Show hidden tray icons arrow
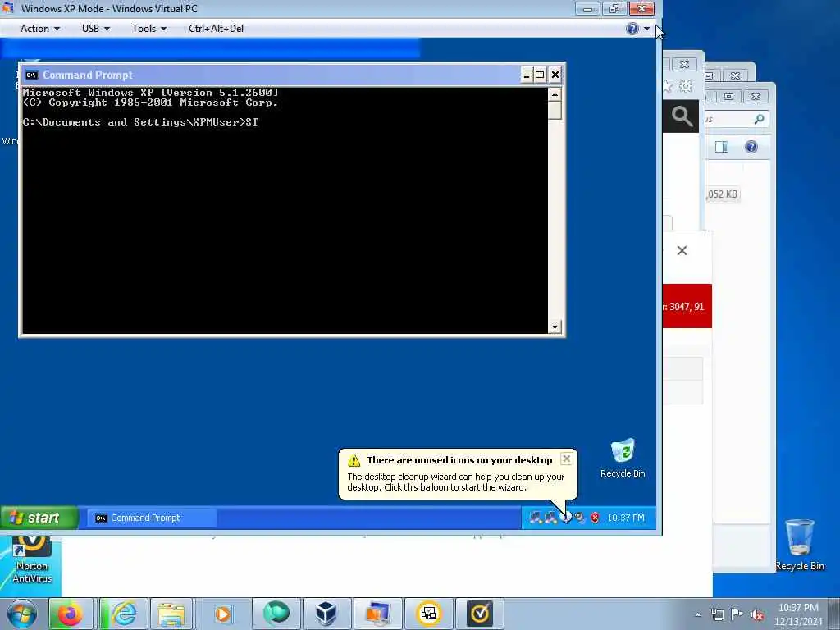This screenshot has width=840, height=630. (x=697, y=615)
